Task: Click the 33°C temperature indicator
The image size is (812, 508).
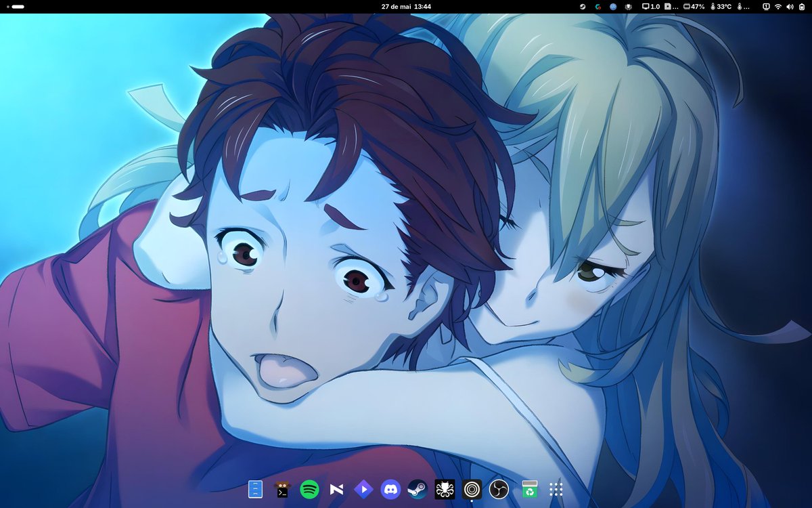Action: point(721,7)
